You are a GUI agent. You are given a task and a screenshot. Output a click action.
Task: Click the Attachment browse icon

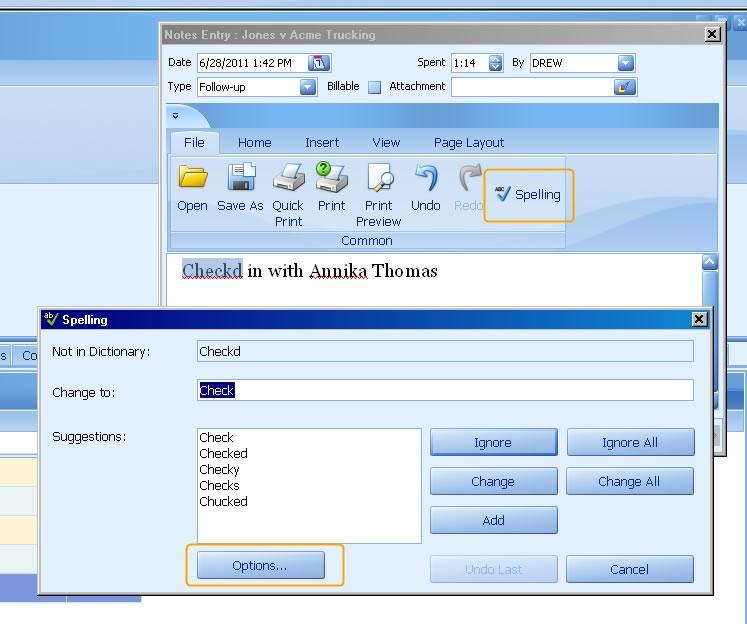click(x=624, y=87)
